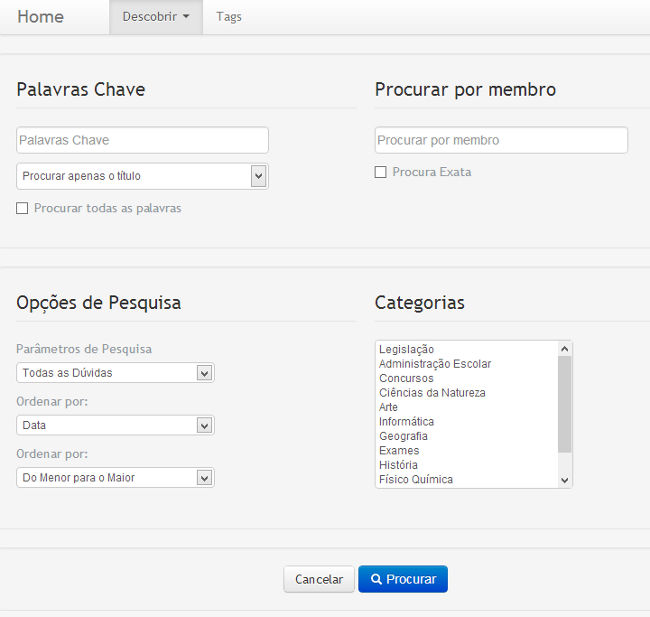Click the Procurar por membro input
This screenshot has height=617, width=650.
tap(501, 140)
